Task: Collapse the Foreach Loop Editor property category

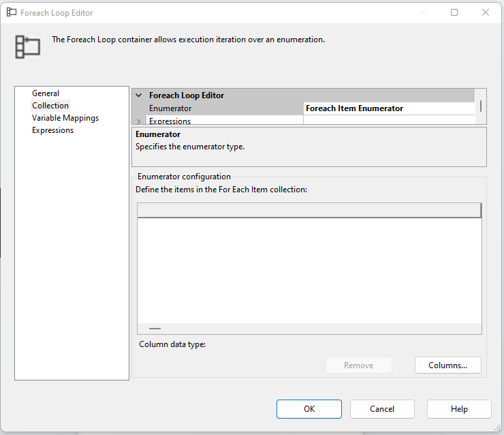Action: tap(139, 95)
